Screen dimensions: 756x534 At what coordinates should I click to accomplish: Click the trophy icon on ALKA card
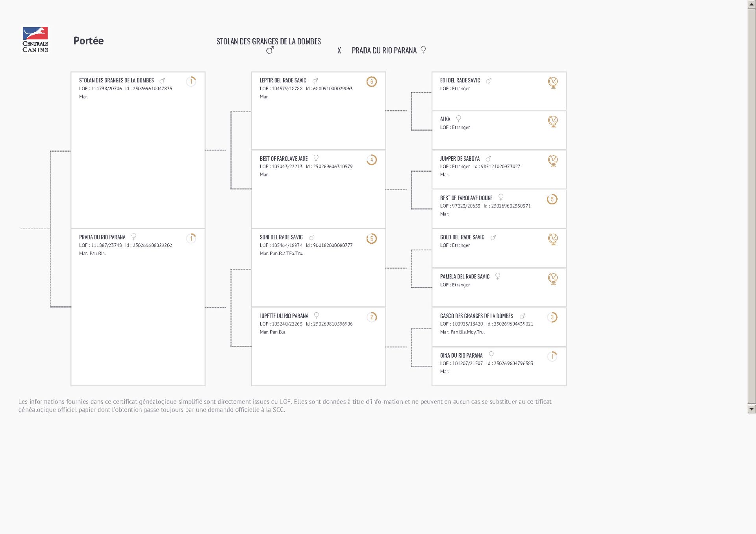[553, 121]
